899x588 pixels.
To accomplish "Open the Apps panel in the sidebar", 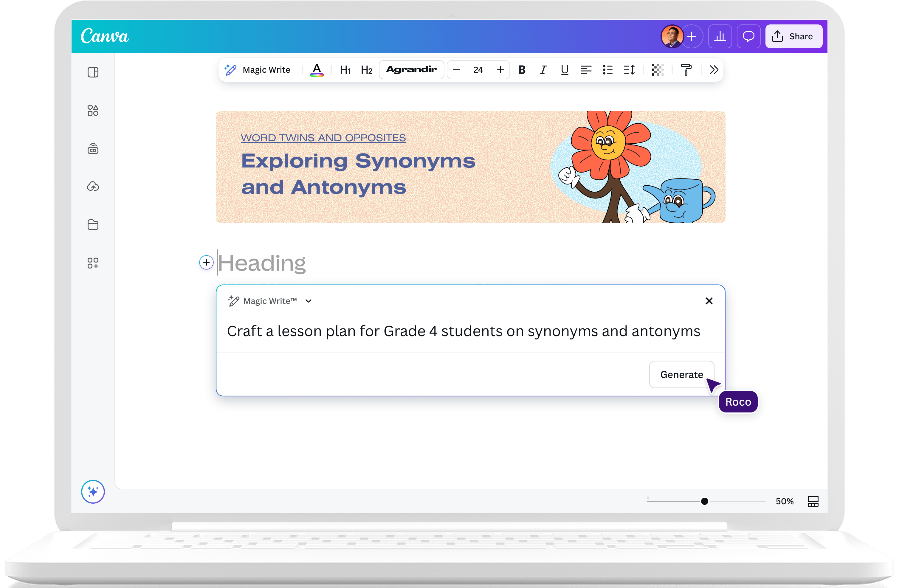I will pyautogui.click(x=92, y=263).
